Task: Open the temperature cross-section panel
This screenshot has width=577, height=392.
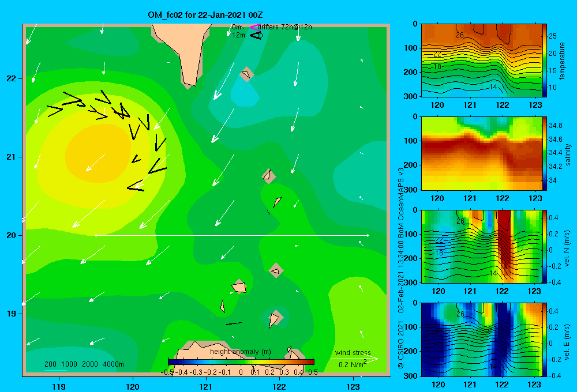Action: coord(481,61)
